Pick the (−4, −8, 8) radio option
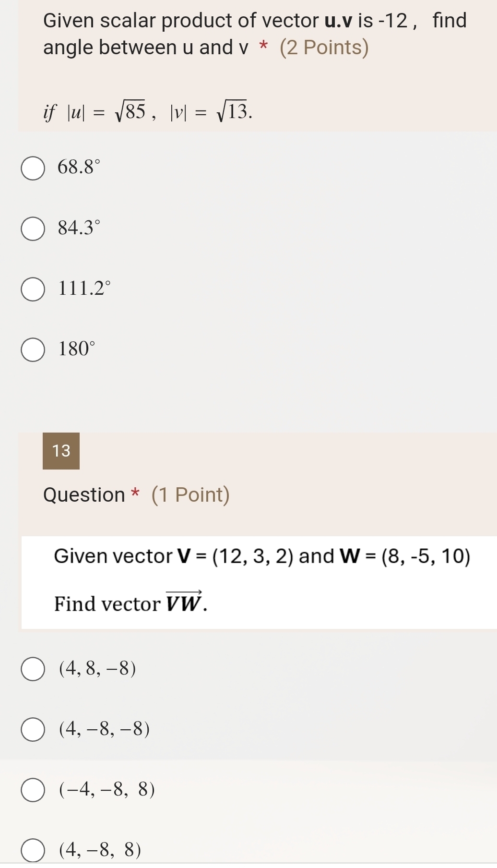 [33, 790]
